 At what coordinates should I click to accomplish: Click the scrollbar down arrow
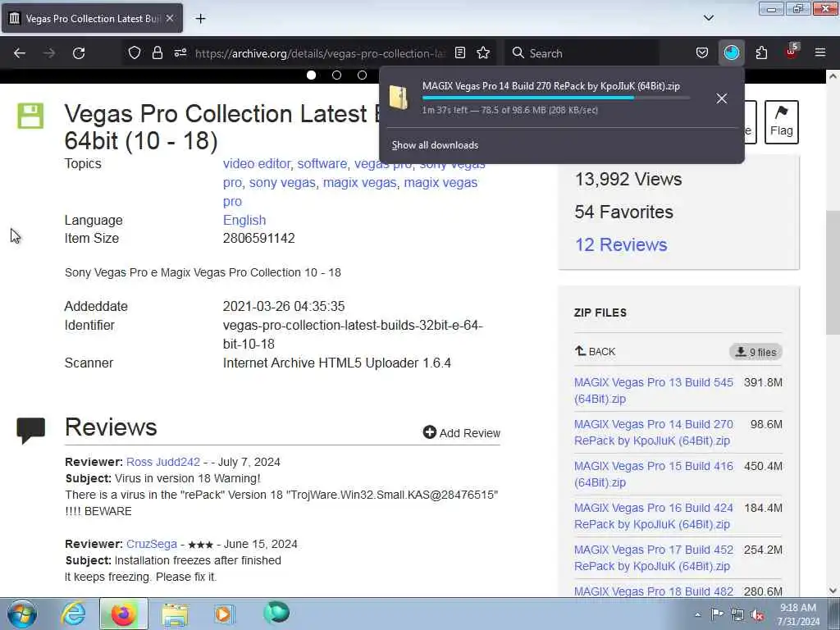click(833, 591)
